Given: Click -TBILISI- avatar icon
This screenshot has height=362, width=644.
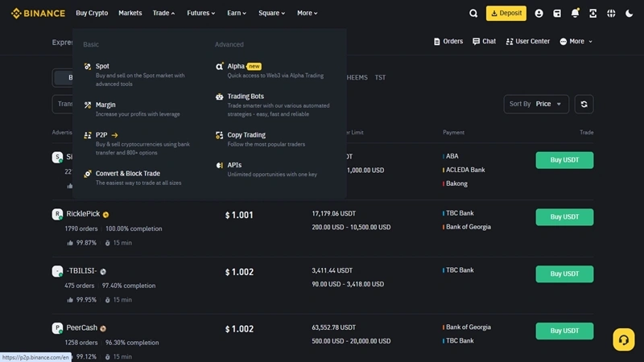Looking at the screenshot, I should (x=57, y=271).
